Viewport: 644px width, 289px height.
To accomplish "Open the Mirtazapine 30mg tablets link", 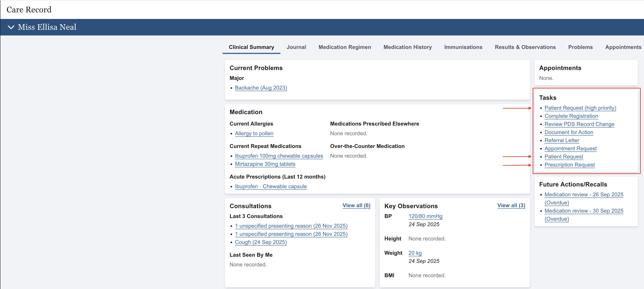I will (265, 164).
